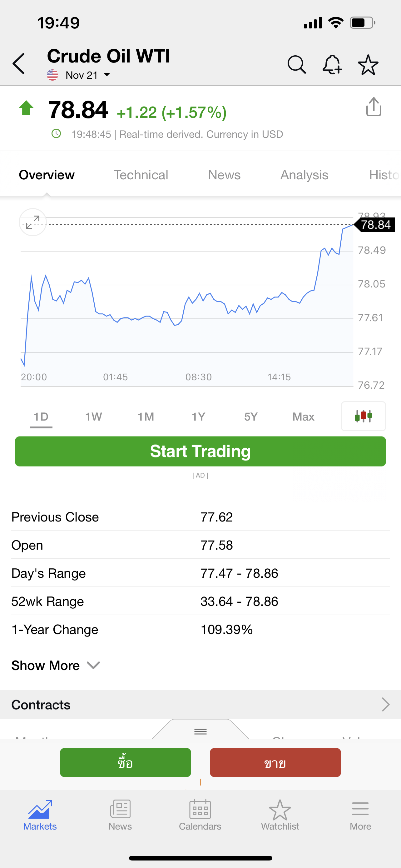Open the Calendars bottom tab
Image resolution: width=401 pixels, height=868 pixels.
pyautogui.click(x=200, y=815)
